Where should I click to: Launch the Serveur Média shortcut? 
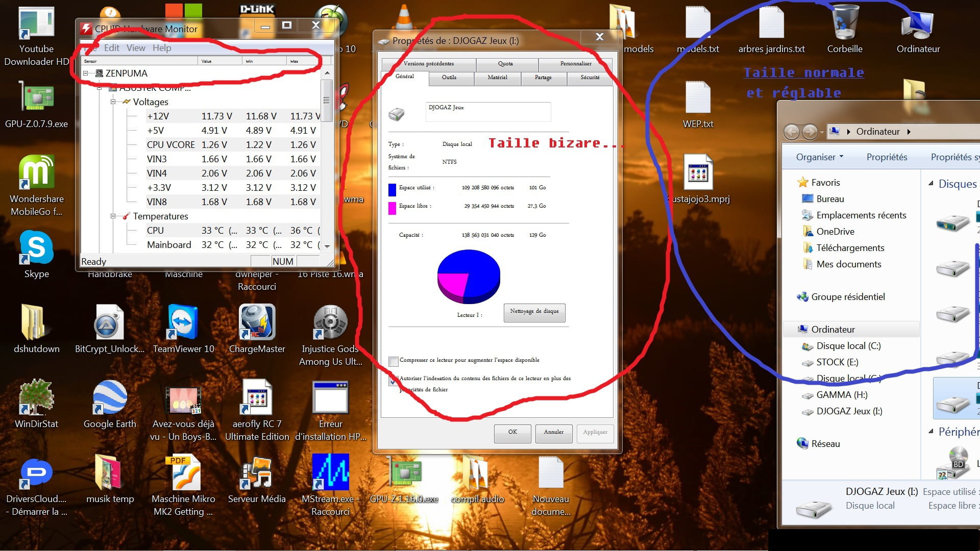point(257,479)
